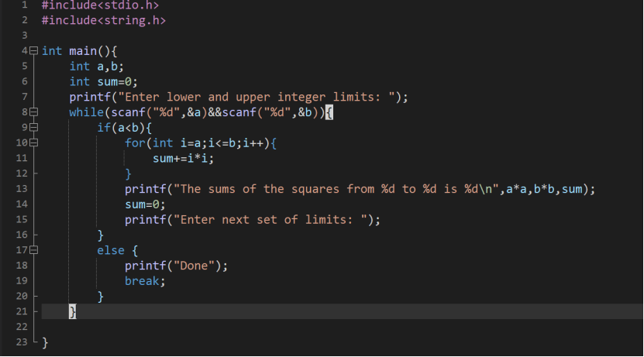This screenshot has height=357, width=644.
Task: Click the else { keyword line
Action: pos(117,250)
